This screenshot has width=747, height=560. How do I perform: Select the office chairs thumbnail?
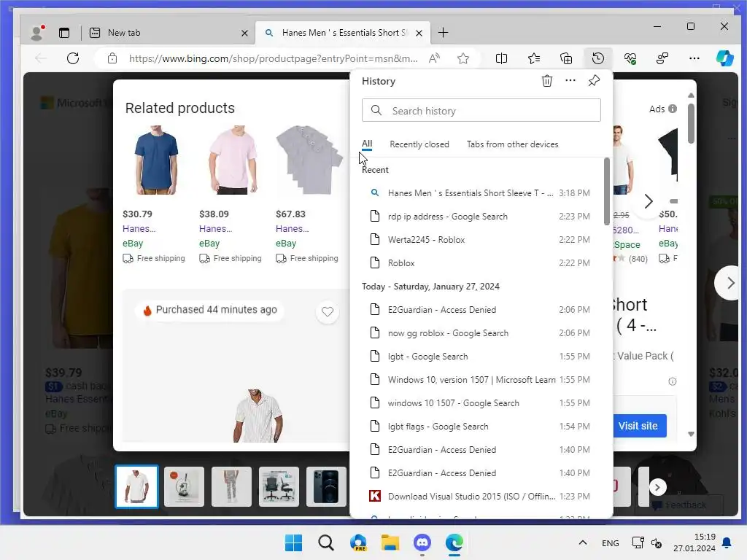[x=279, y=486]
